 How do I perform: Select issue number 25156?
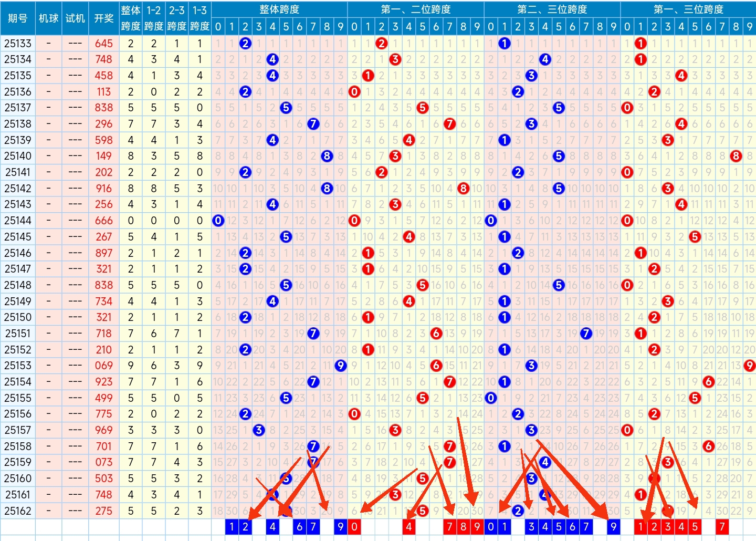coord(18,414)
